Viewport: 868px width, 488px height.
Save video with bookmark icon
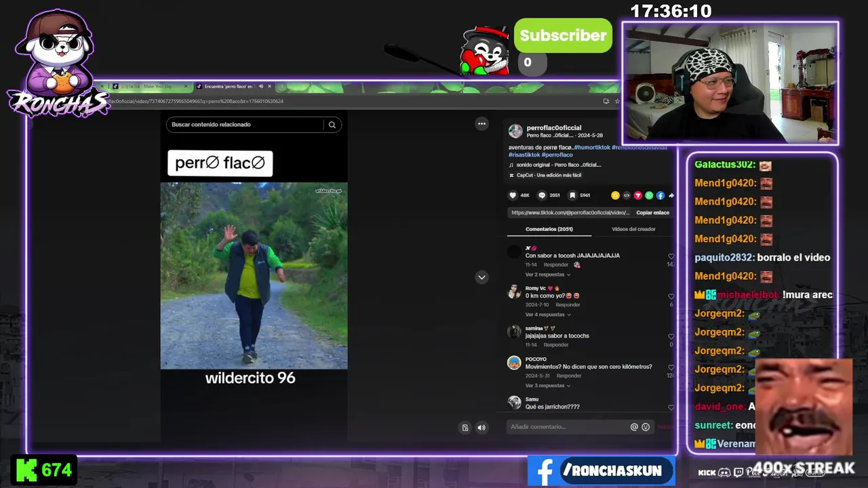(572, 195)
